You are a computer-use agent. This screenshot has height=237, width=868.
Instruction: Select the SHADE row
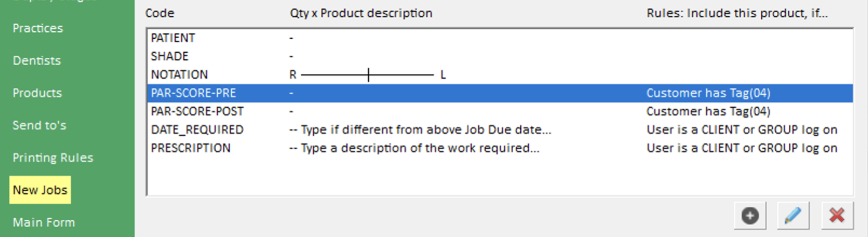[170, 57]
